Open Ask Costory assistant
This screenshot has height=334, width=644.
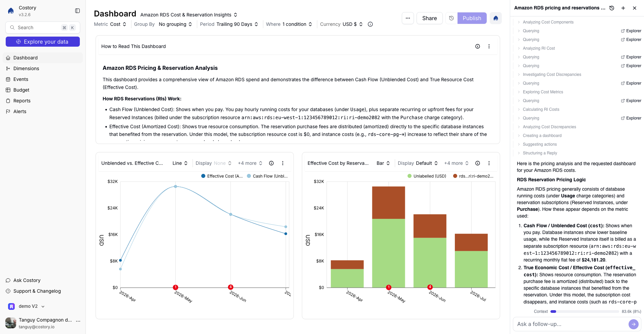pyautogui.click(x=43, y=280)
